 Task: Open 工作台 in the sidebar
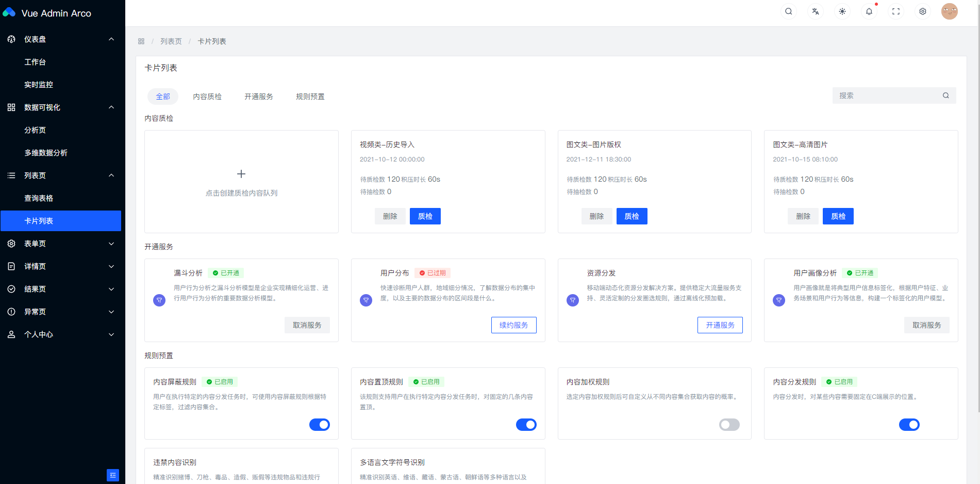point(61,62)
